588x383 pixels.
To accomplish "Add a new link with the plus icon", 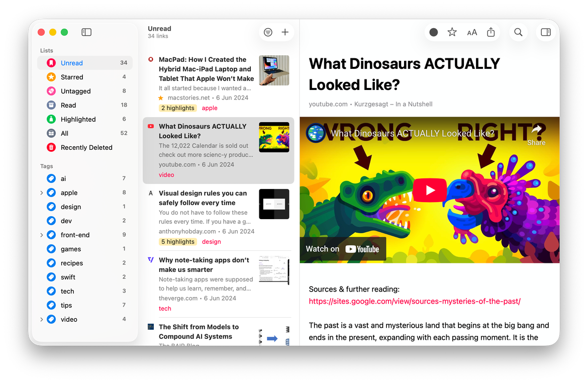I will (x=285, y=32).
